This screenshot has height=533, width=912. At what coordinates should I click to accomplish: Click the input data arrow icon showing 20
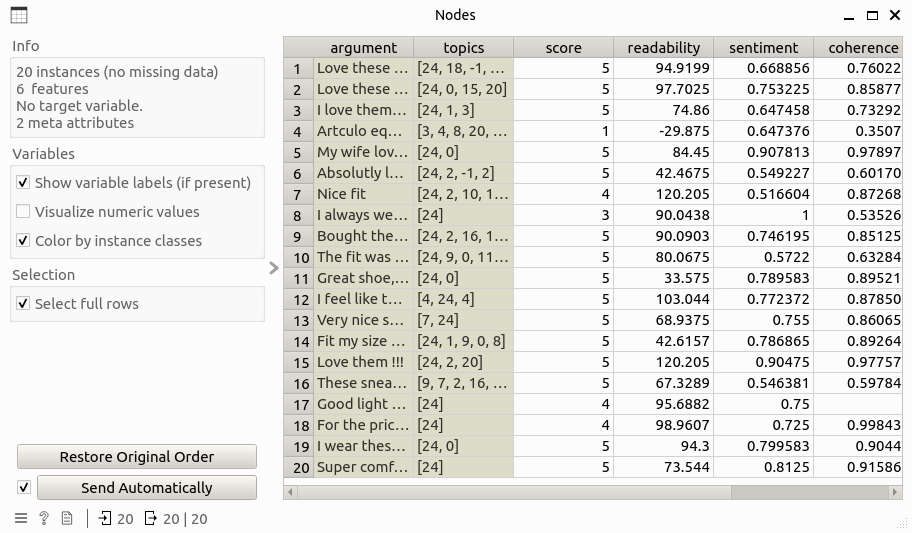pos(105,518)
